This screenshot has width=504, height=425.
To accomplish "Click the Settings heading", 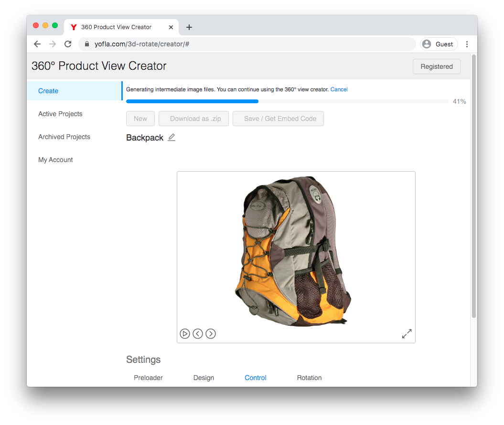I will [143, 360].
